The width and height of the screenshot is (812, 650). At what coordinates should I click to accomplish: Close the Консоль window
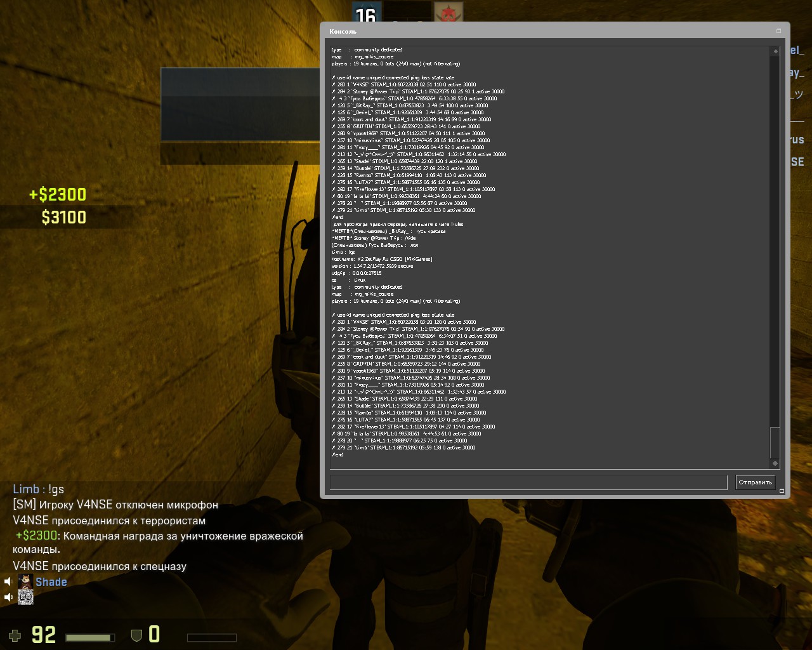tap(778, 31)
